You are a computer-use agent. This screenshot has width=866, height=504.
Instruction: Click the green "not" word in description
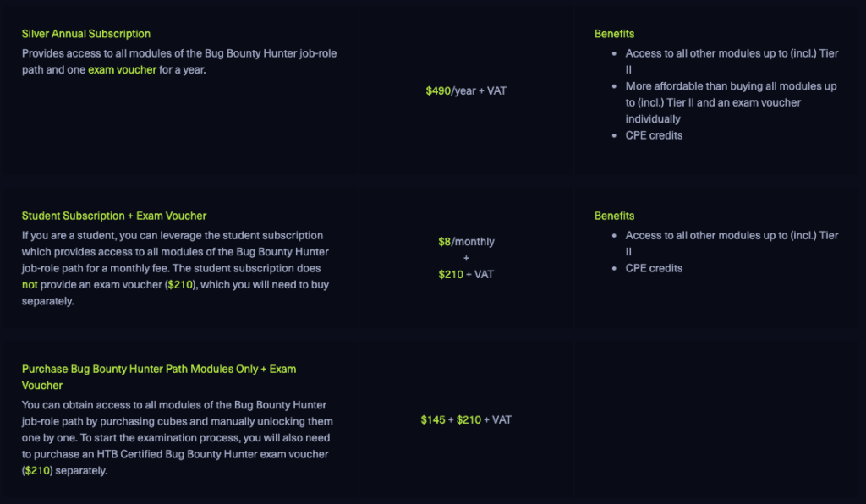pyautogui.click(x=30, y=284)
